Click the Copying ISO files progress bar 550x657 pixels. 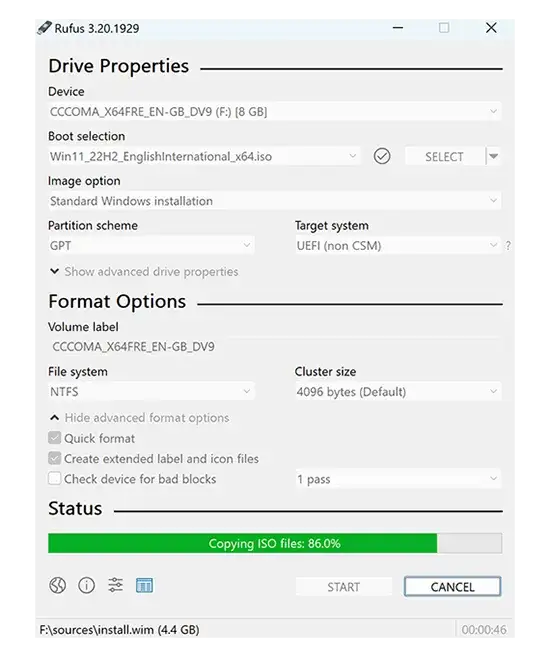(275, 543)
